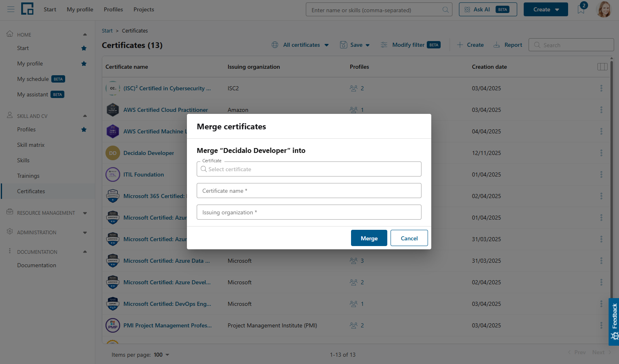Go to Projects in top navigation
The image size is (619, 364).
pyautogui.click(x=144, y=9)
